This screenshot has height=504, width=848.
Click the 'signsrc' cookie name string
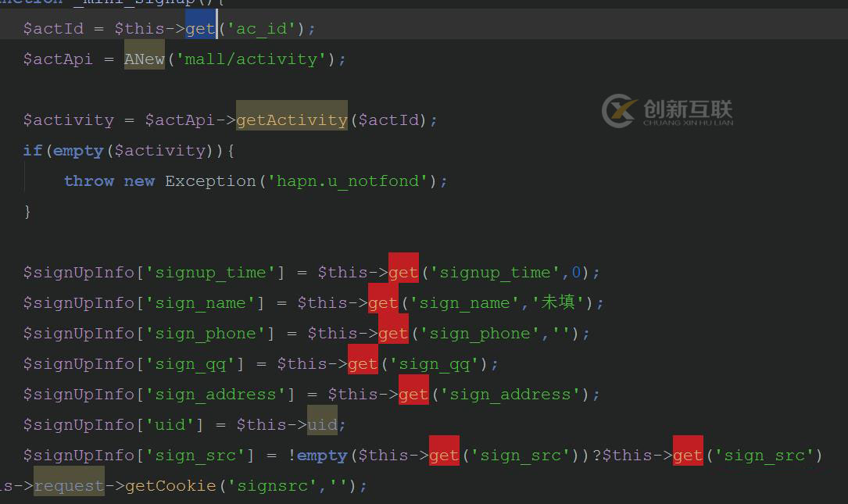pos(271,485)
